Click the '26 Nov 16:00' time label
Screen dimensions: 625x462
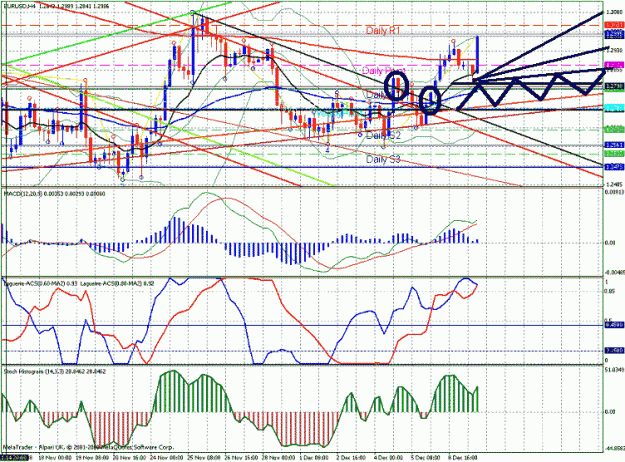242,457
